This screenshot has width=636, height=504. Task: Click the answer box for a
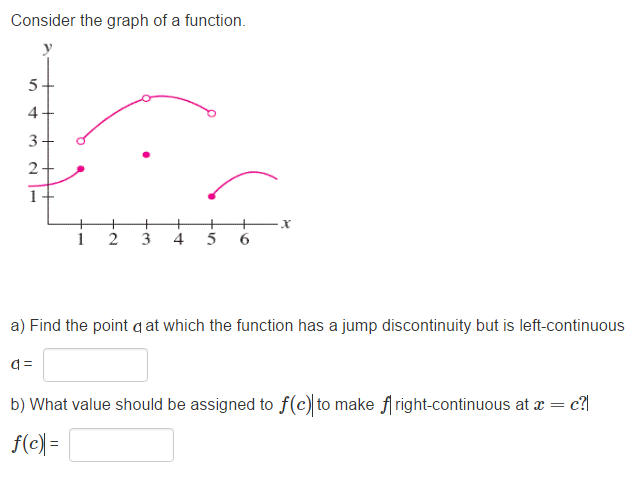click(x=95, y=365)
